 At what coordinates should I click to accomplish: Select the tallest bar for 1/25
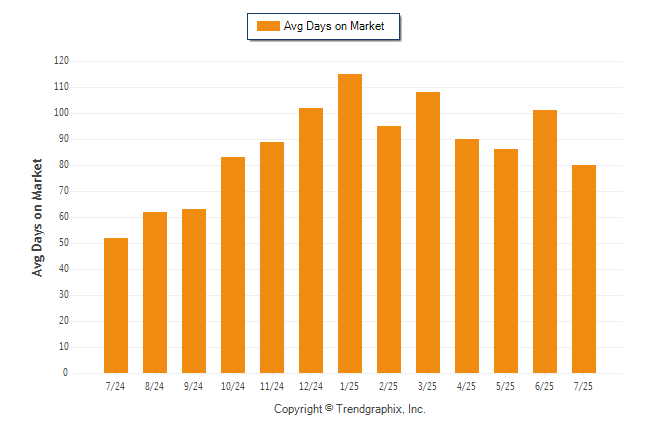click(x=350, y=223)
